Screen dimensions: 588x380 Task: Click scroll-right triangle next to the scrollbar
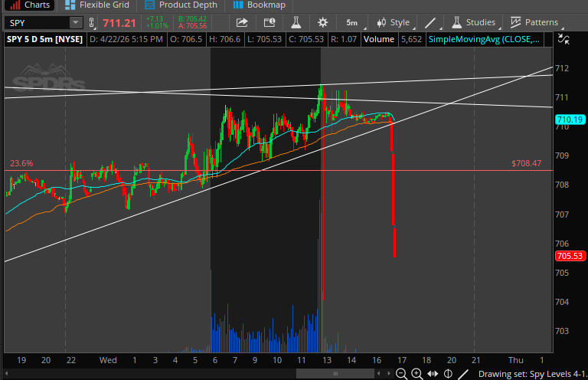(x=389, y=374)
